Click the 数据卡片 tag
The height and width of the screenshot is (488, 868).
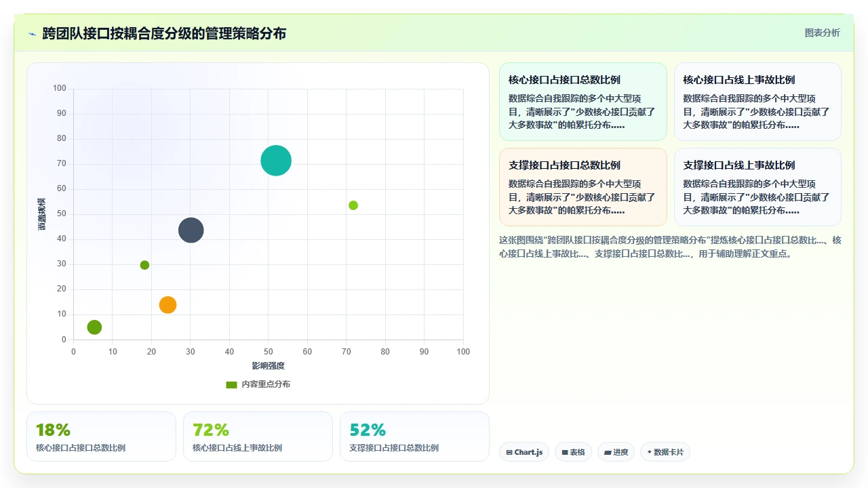(665, 452)
